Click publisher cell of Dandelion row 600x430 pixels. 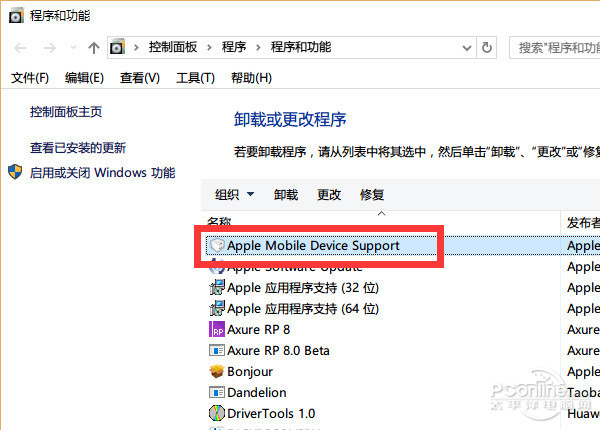point(583,393)
